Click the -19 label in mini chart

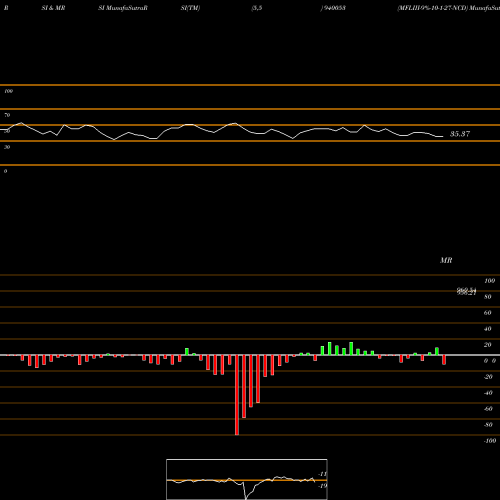[322, 486]
